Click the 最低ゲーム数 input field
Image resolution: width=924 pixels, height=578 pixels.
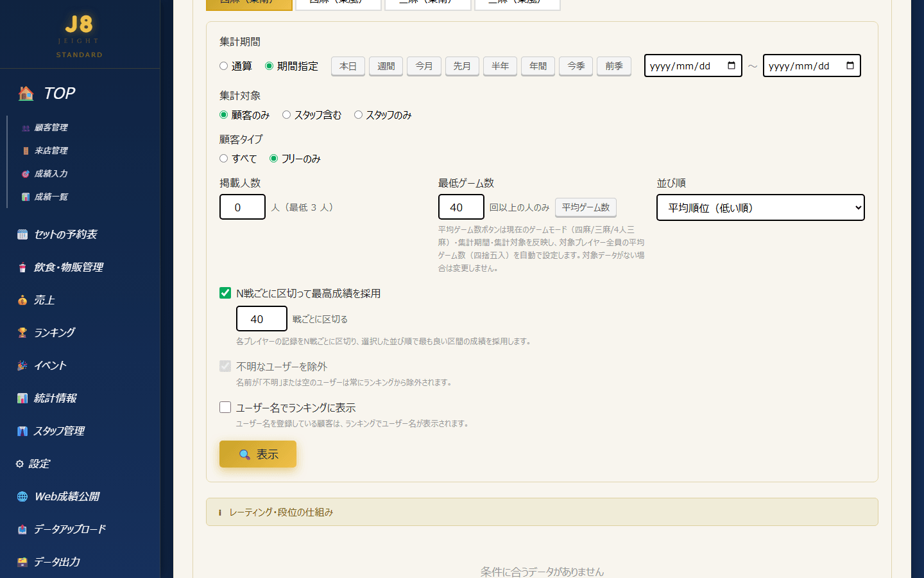(461, 207)
